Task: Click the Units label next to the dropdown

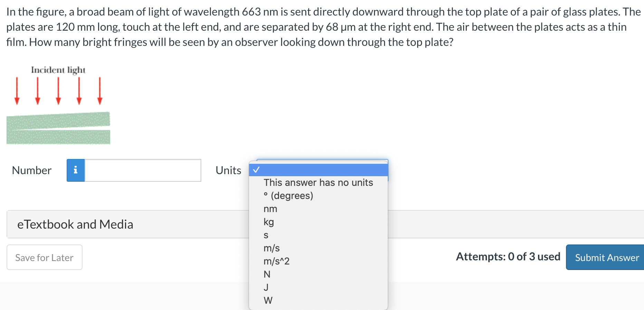Action: click(228, 170)
